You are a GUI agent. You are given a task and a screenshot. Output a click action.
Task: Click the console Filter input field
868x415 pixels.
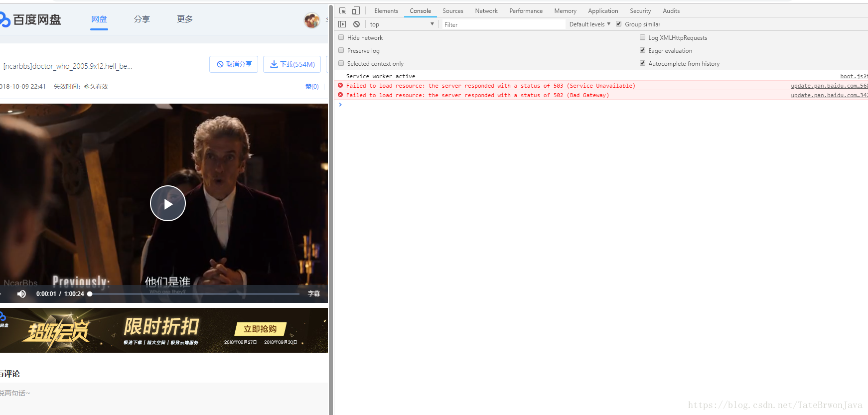pyautogui.click(x=503, y=24)
